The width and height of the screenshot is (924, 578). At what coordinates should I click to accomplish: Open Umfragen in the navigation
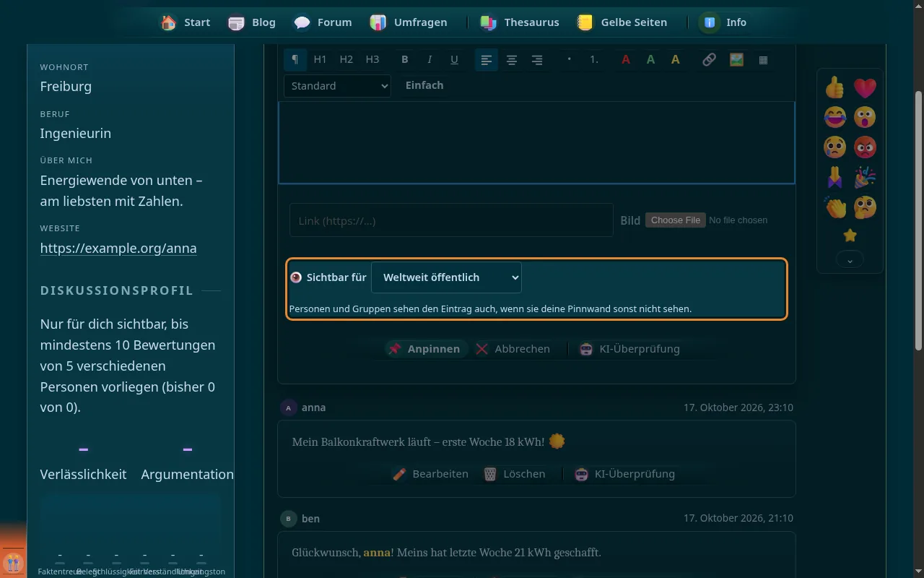(409, 22)
